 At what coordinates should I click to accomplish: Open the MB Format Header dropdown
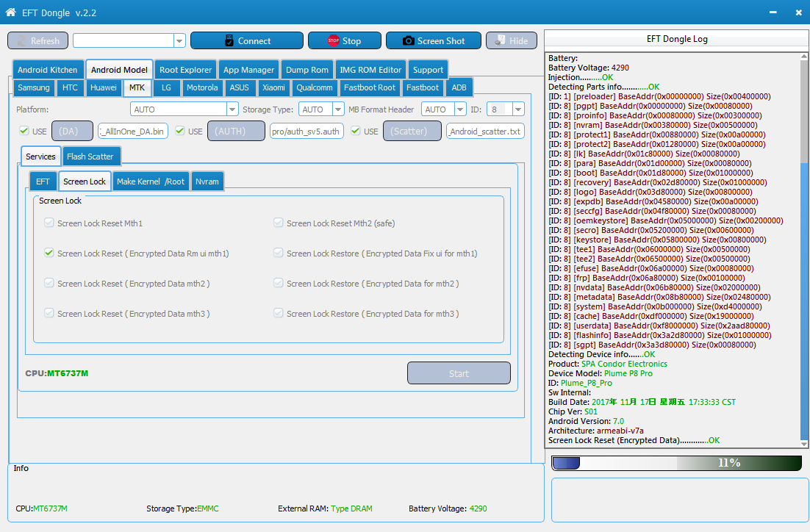[460, 109]
